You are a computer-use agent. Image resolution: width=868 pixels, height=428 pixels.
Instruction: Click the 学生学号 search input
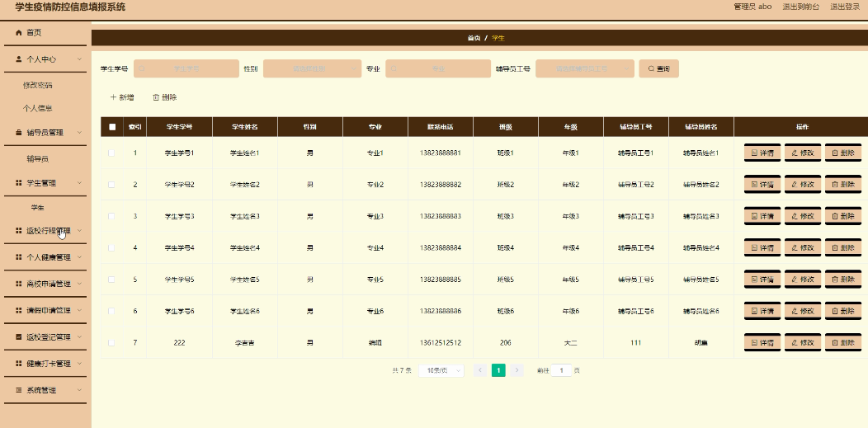point(186,68)
